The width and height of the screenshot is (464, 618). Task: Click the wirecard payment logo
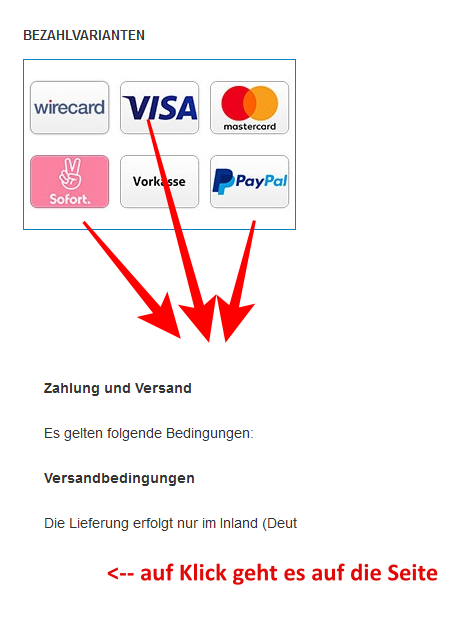(x=69, y=108)
